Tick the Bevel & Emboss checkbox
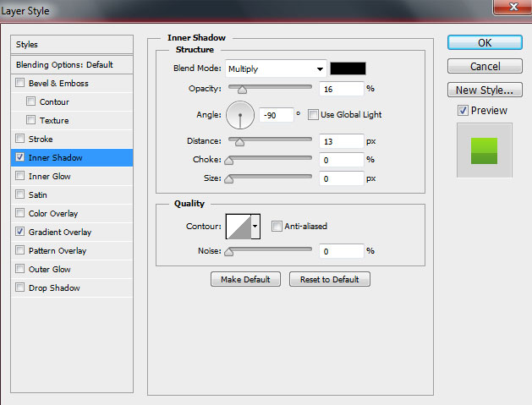This screenshot has width=532, height=405. (x=20, y=83)
